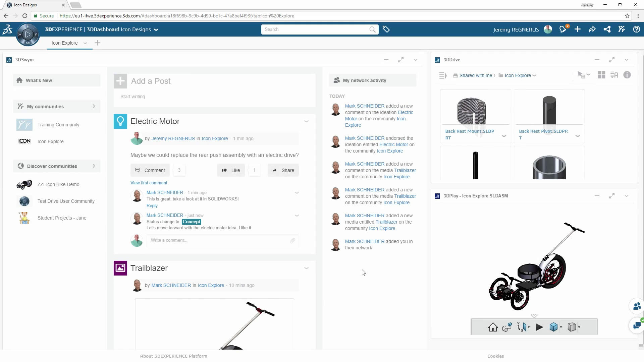Expand the Electric Motor post options chevron
644x362 pixels.
pos(306,121)
